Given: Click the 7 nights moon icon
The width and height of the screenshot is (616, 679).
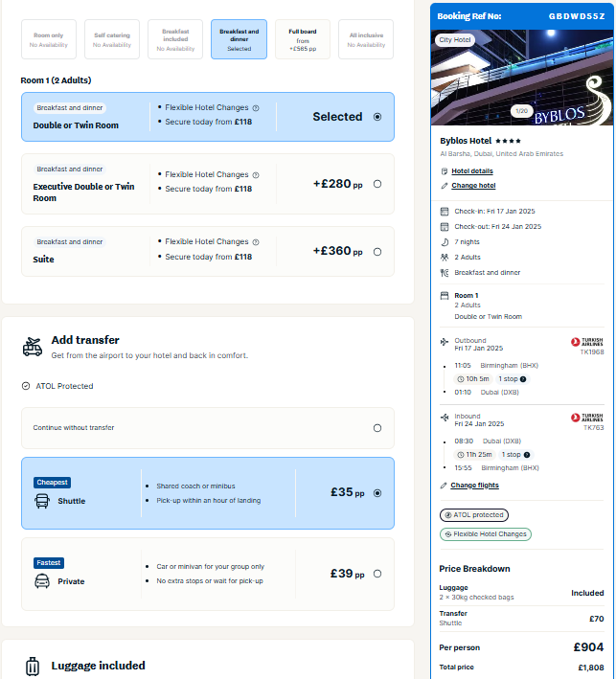Looking at the screenshot, I should pos(445,242).
